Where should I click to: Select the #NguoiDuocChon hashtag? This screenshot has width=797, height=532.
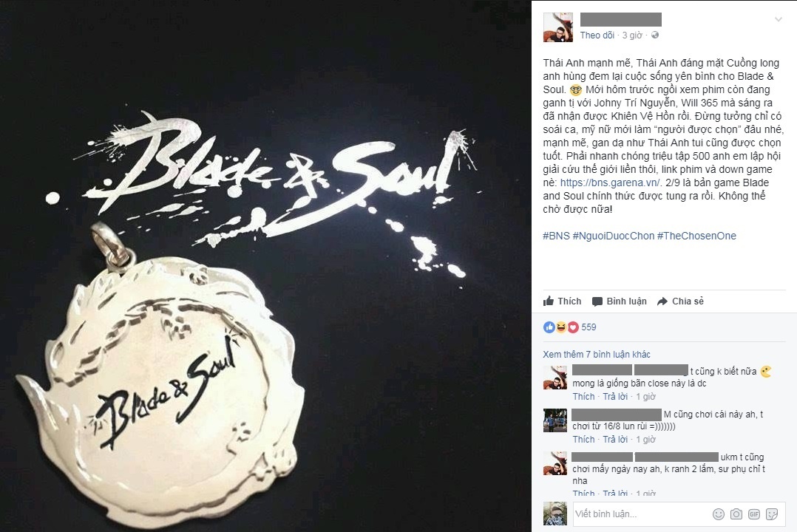[614, 236]
